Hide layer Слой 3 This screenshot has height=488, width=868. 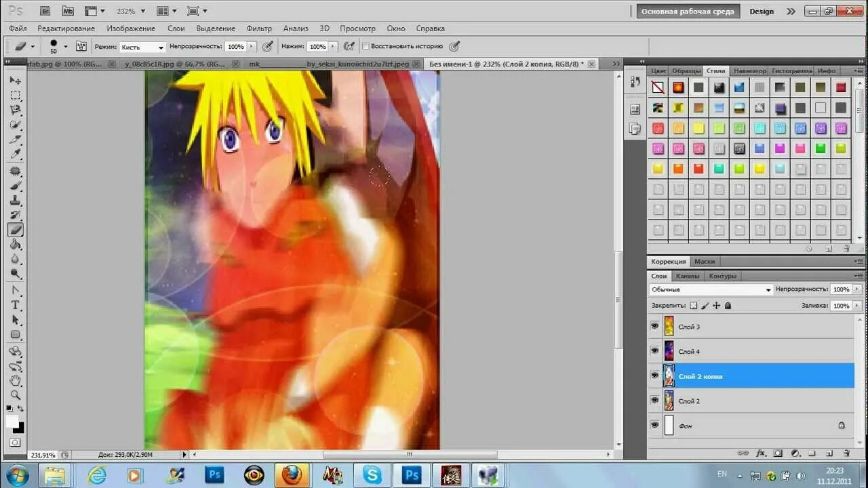pyautogui.click(x=654, y=326)
